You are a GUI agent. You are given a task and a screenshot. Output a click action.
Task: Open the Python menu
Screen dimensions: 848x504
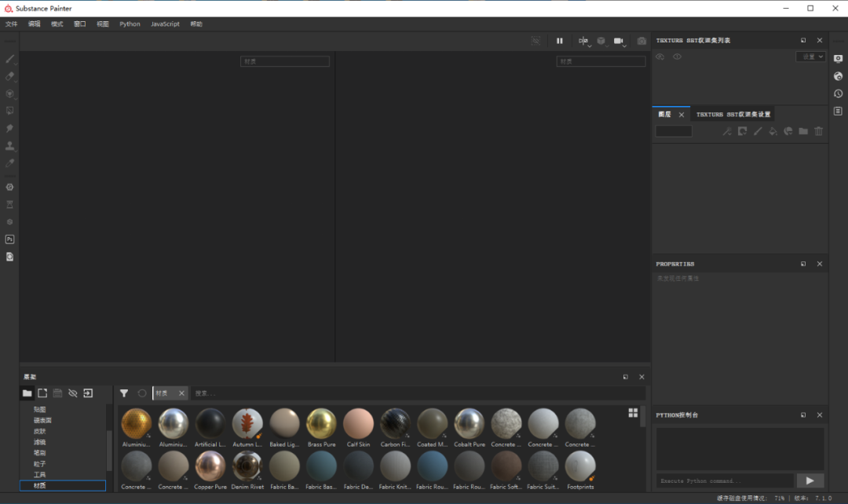point(130,24)
